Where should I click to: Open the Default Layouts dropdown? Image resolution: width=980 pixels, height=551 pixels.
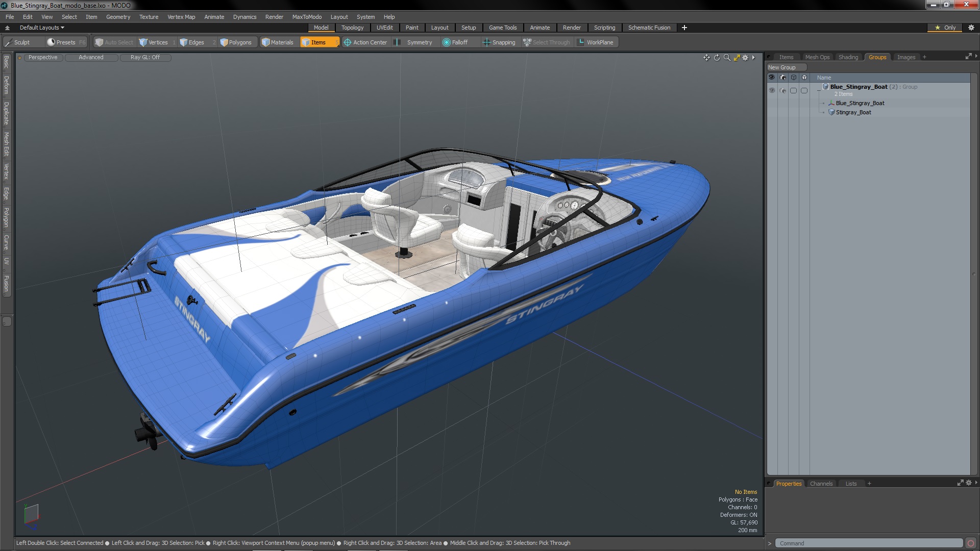[x=40, y=28]
